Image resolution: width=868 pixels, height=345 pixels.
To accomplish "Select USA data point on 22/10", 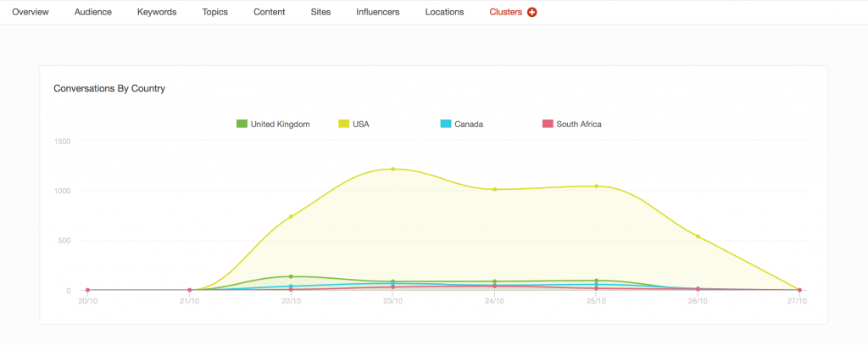I will click(291, 216).
